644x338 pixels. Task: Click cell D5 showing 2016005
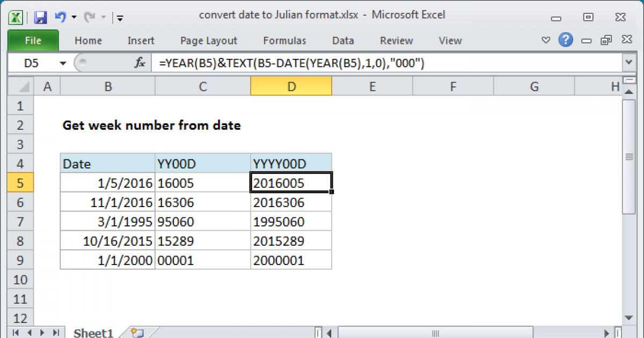(x=291, y=183)
